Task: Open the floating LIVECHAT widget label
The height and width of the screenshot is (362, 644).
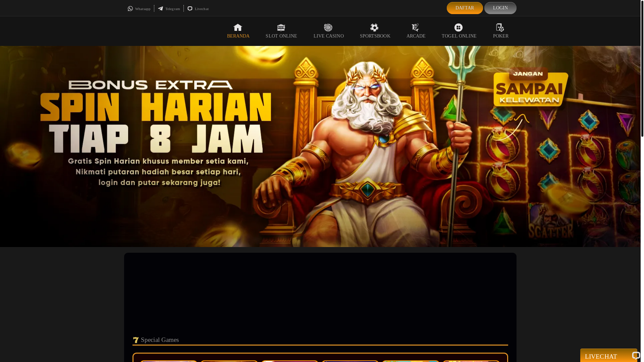Action: click(x=601, y=356)
